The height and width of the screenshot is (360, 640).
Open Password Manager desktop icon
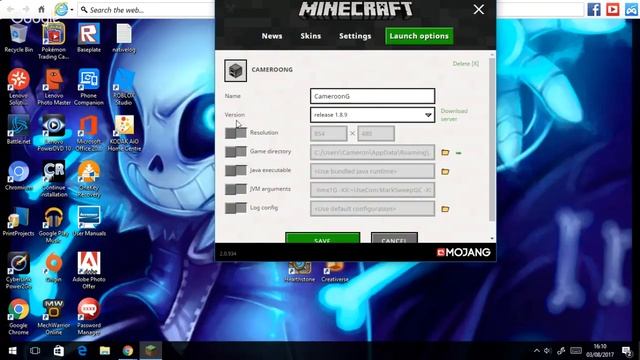pos(89,317)
